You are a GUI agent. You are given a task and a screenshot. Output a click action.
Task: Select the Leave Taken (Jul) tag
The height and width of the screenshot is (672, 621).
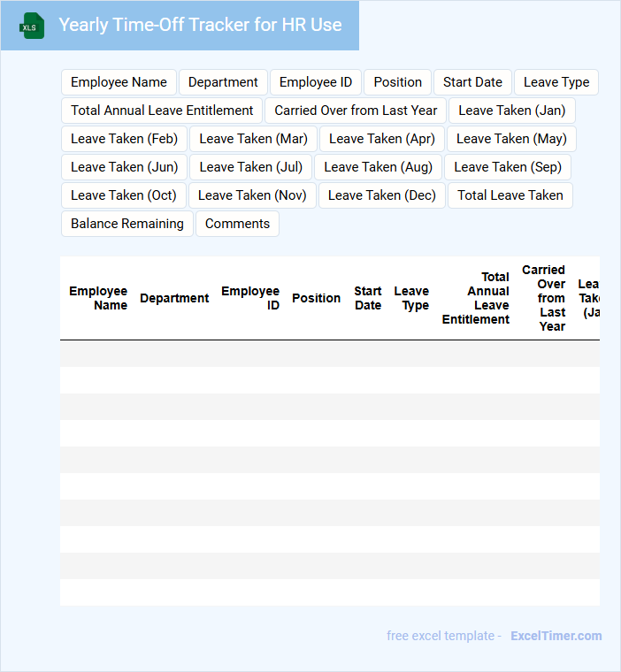click(x=251, y=167)
